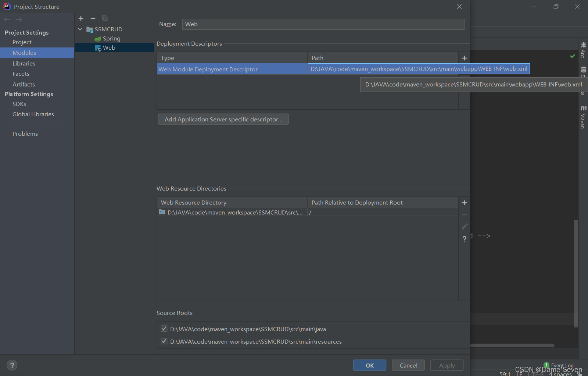Click the Name input field containing Web
The height and width of the screenshot is (376, 588).
point(323,24)
